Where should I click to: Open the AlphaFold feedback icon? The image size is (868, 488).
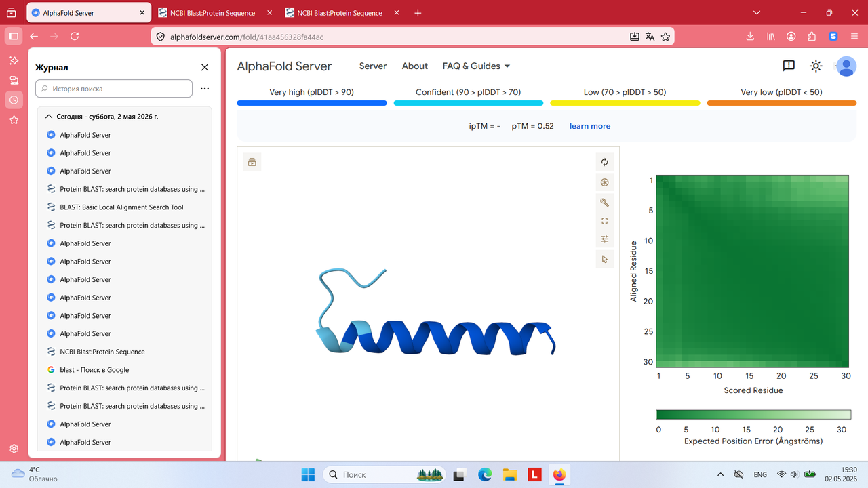pyautogui.click(x=789, y=66)
